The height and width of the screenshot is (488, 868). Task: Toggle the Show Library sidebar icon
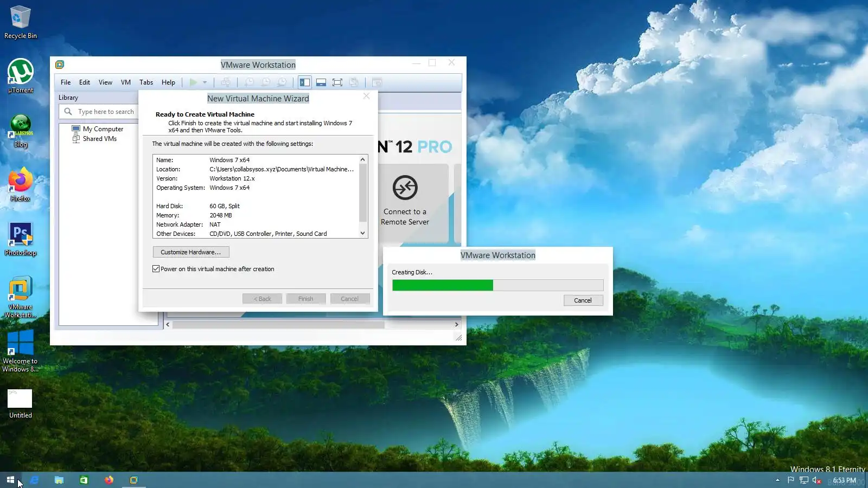point(305,82)
